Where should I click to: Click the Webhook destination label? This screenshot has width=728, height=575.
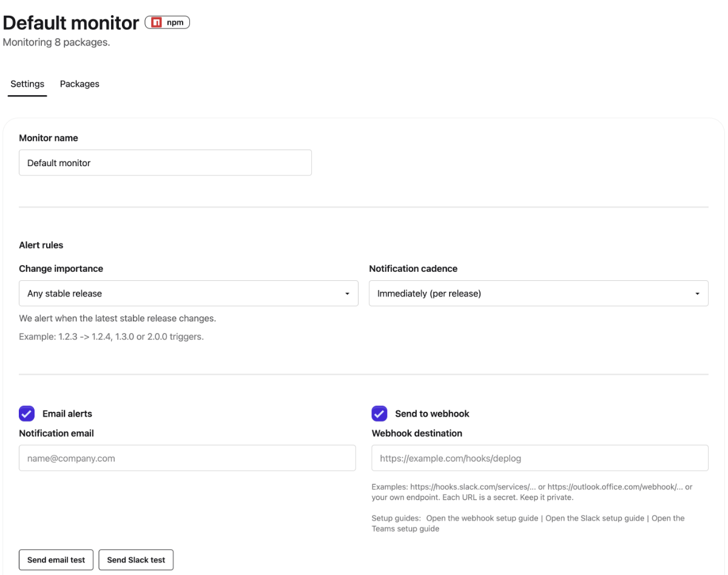417,433
